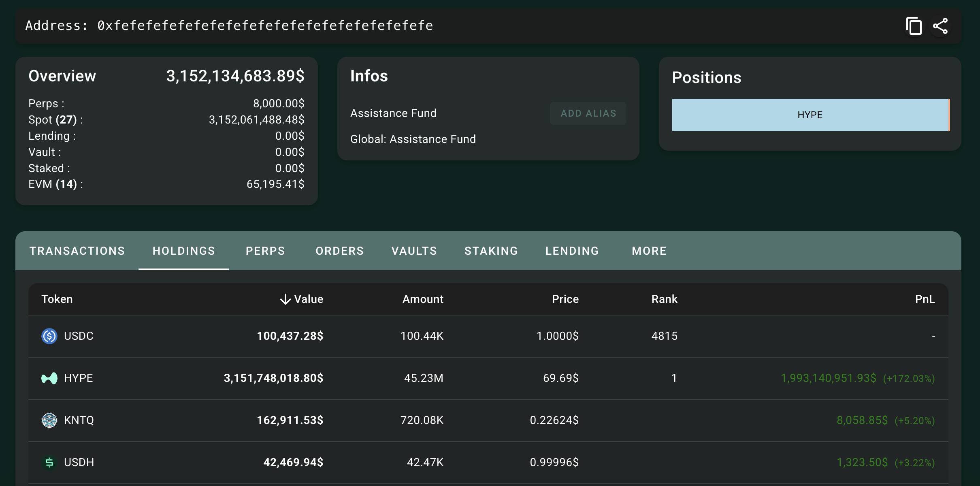
Task: Click the USDH value 42,469.94$
Action: [293, 463]
